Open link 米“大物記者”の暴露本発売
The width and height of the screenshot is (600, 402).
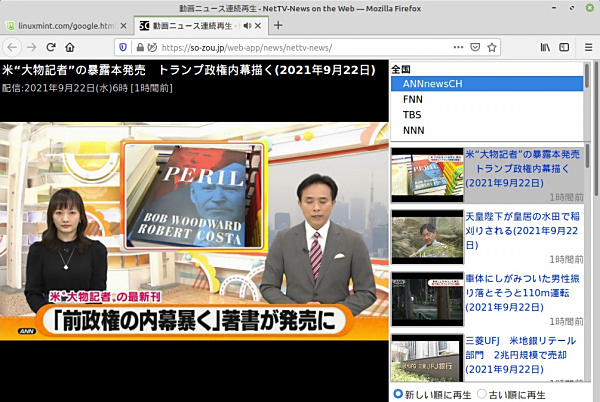[x=522, y=169]
